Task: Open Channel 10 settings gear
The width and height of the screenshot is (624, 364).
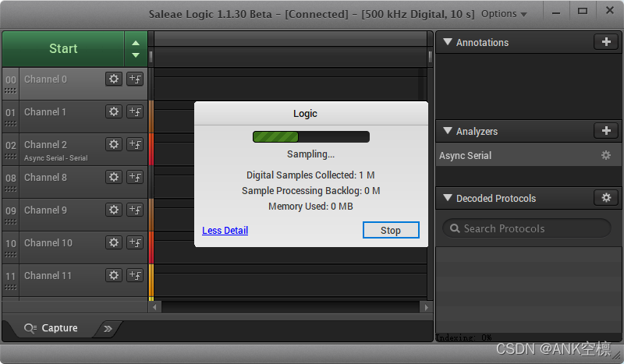Action: pos(114,242)
